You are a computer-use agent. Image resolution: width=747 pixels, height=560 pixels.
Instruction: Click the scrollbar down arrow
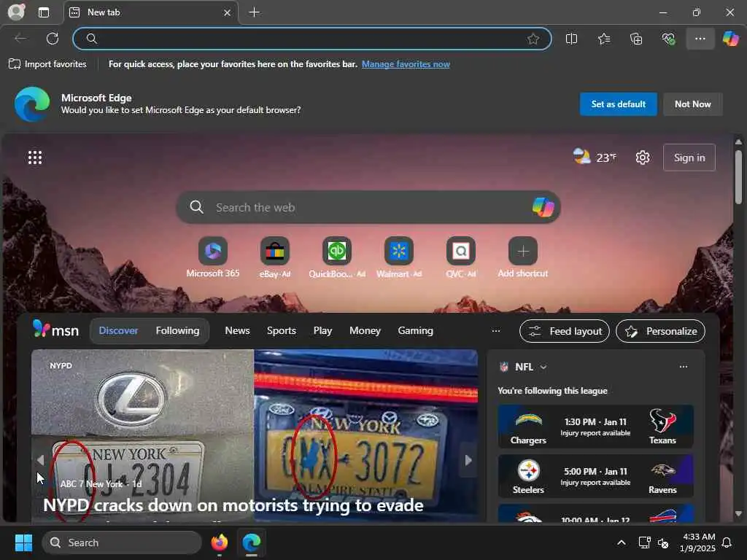(738, 513)
